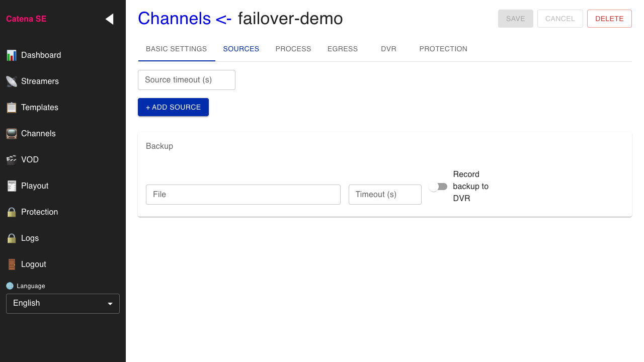This screenshot has height=362, width=644.
Task: Select the BASIC SETTINGS tab
Action: [x=176, y=49]
